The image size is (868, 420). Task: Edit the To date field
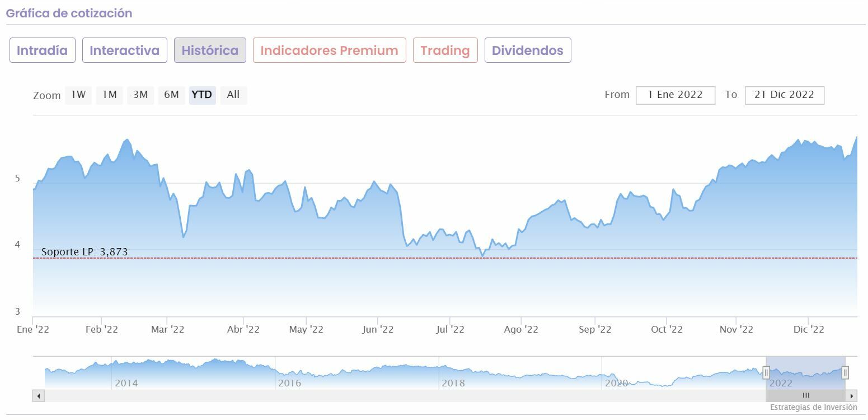[x=784, y=95]
